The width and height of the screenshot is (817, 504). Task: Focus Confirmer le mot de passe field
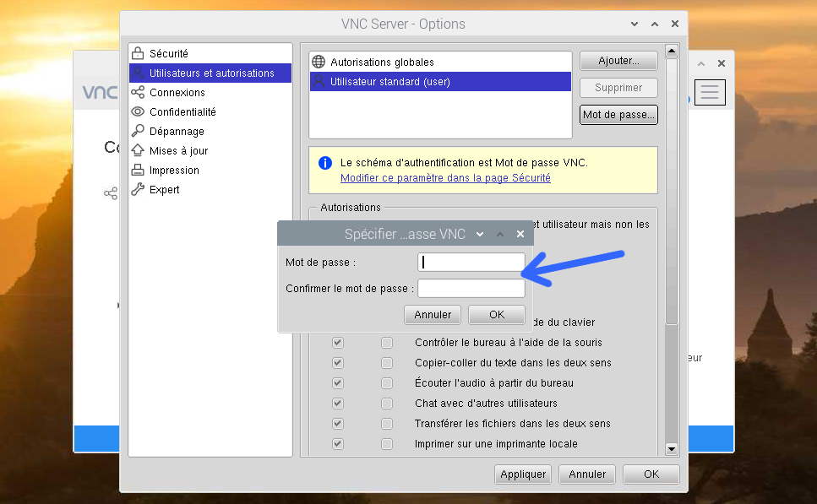471,288
